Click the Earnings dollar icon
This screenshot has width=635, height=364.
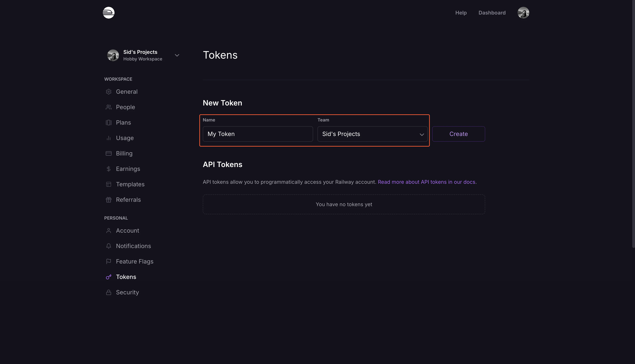click(108, 169)
